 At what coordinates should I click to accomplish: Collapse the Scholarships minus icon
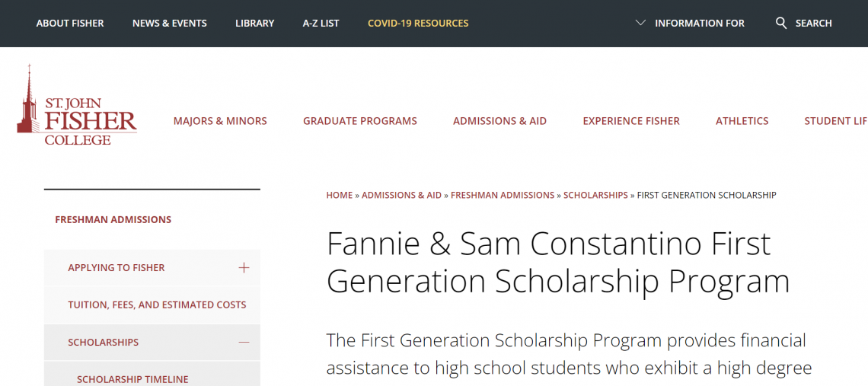coord(244,343)
